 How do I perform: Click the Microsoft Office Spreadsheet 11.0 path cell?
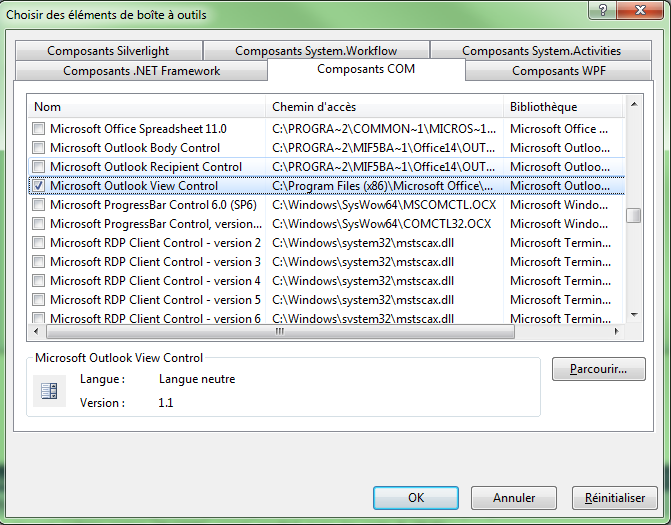pos(384,128)
